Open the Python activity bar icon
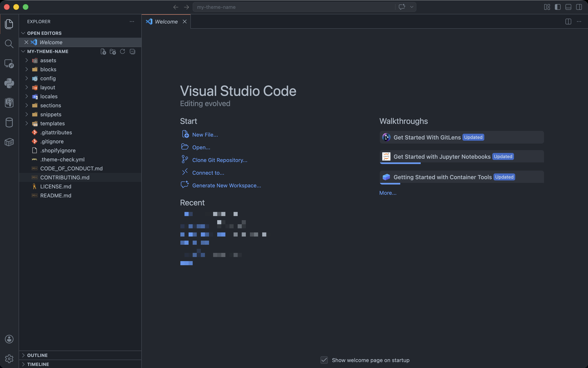Screen dimensions: 588x368 pyautogui.click(x=9, y=83)
